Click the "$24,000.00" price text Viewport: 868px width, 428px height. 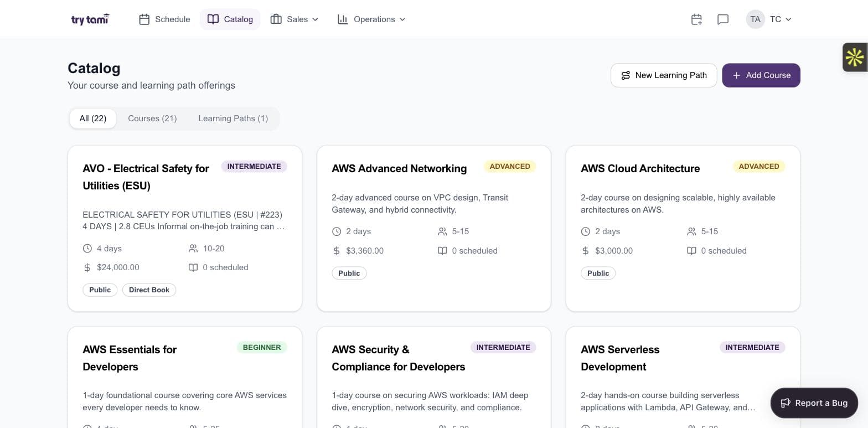(x=118, y=267)
